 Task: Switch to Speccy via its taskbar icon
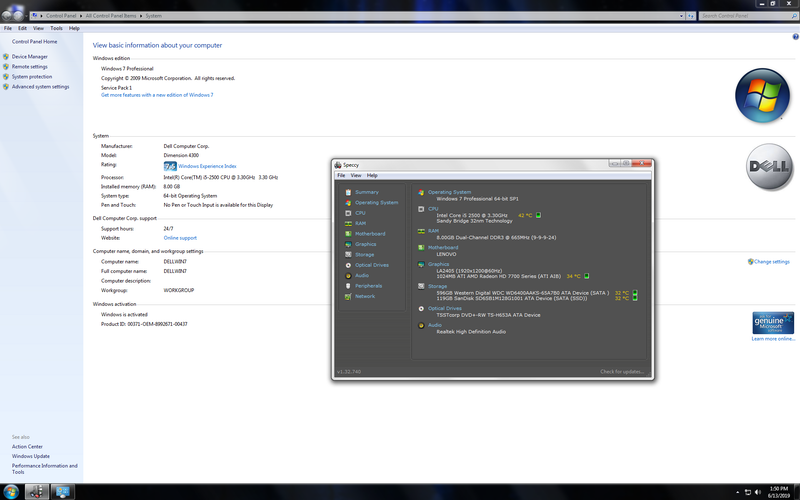tap(36, 492)
